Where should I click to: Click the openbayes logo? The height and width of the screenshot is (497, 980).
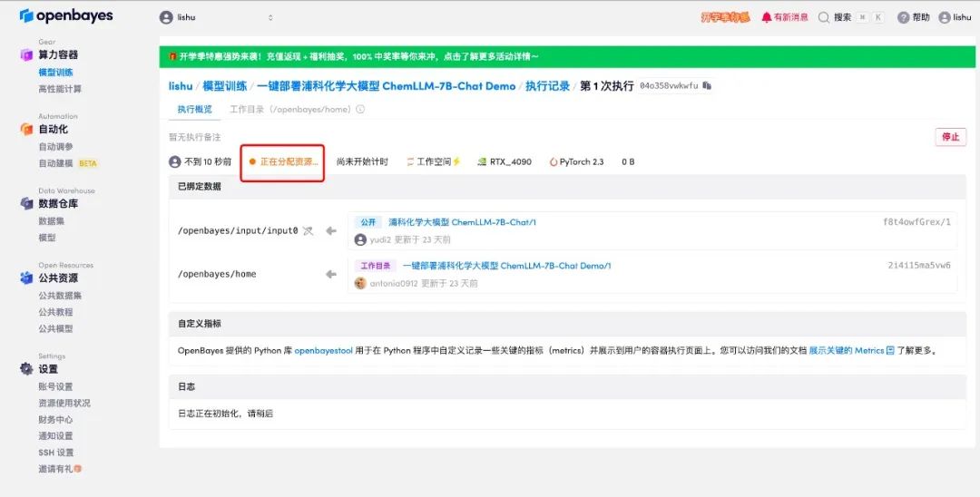(66, 16)
